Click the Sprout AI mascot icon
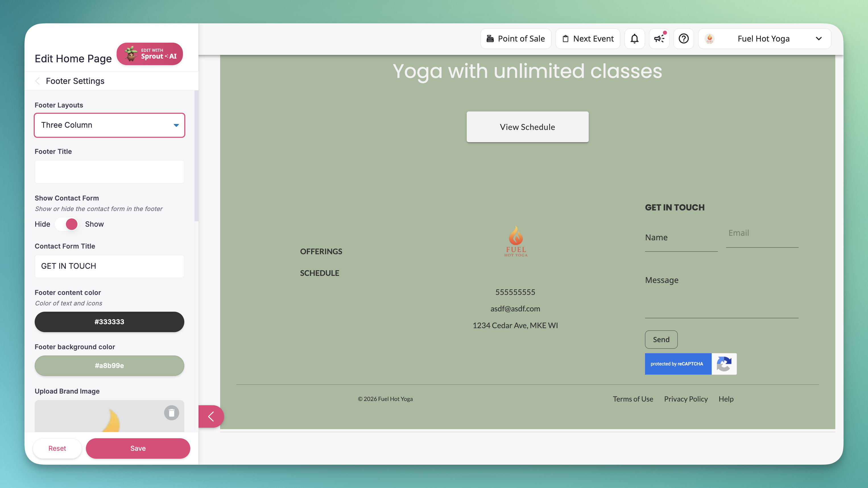Viewport: 868px width, 488px height. pyautogui.click(x=131, y=54)
